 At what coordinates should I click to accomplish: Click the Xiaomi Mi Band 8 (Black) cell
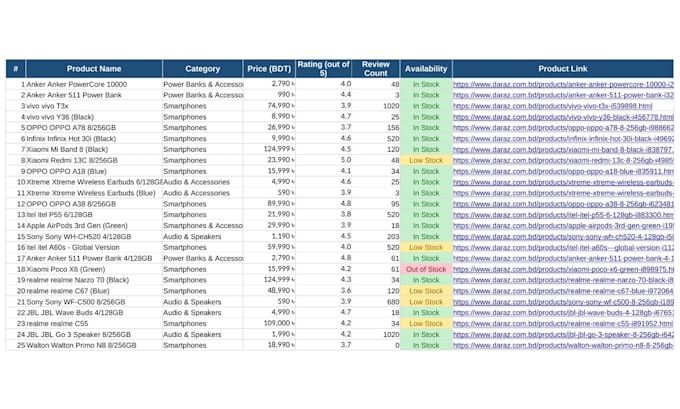[x=94, y=150]
